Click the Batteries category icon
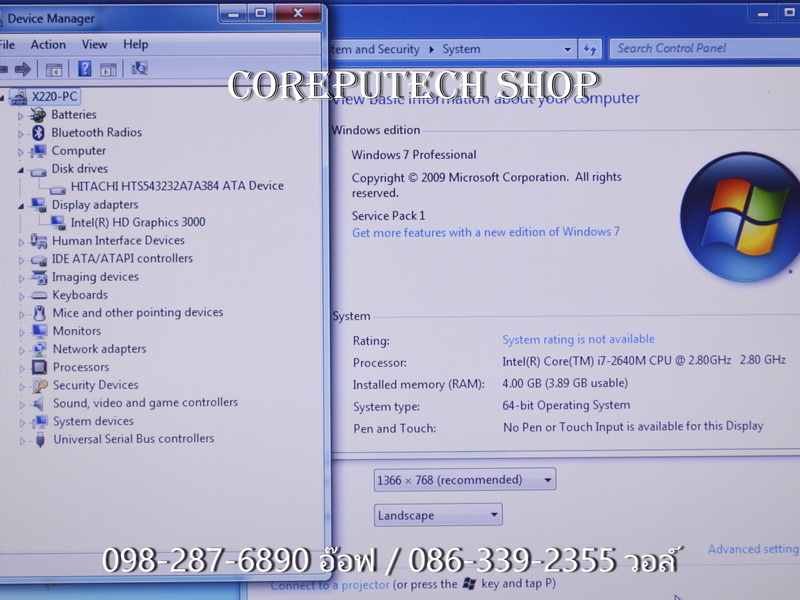This screenshot has width=800, height=600. coord(37,115)
